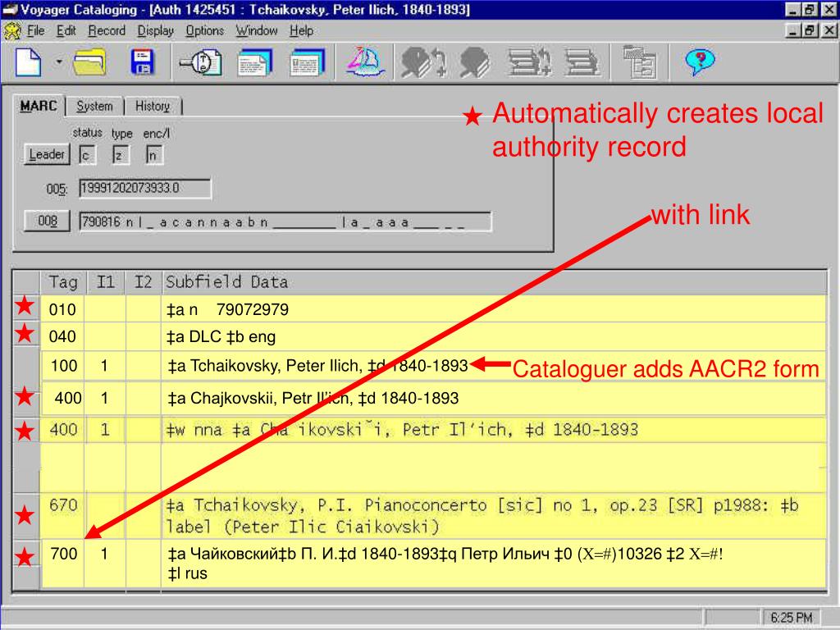Click the Subfield Data column header
The width and height of the screenshot is (840, 630).
coord(494,282)
